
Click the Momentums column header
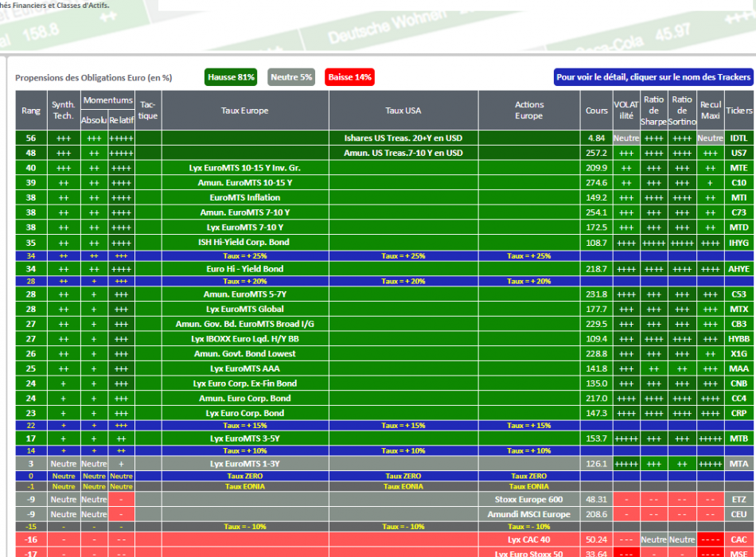(107, 100)
